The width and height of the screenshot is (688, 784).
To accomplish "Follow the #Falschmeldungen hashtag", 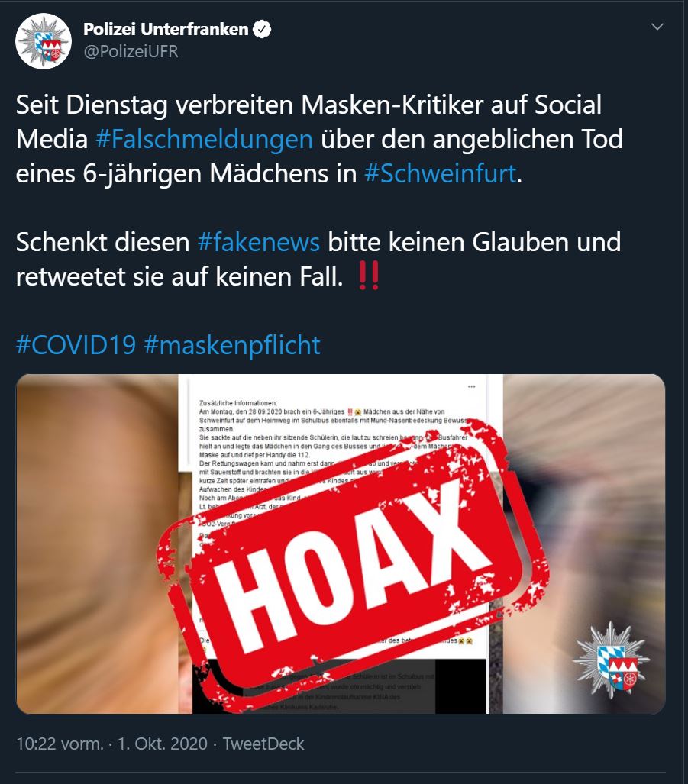I will [204, 139].
